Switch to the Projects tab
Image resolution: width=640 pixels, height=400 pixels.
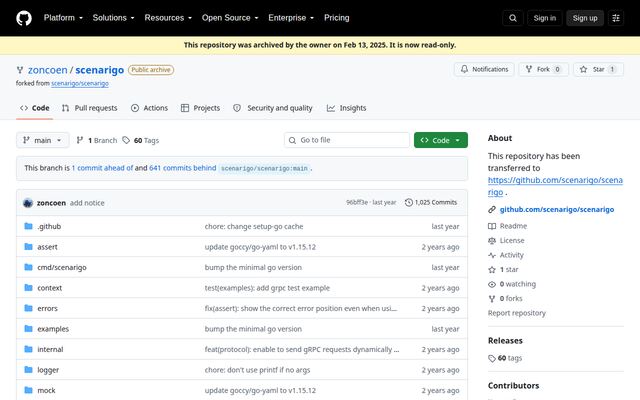200,108
